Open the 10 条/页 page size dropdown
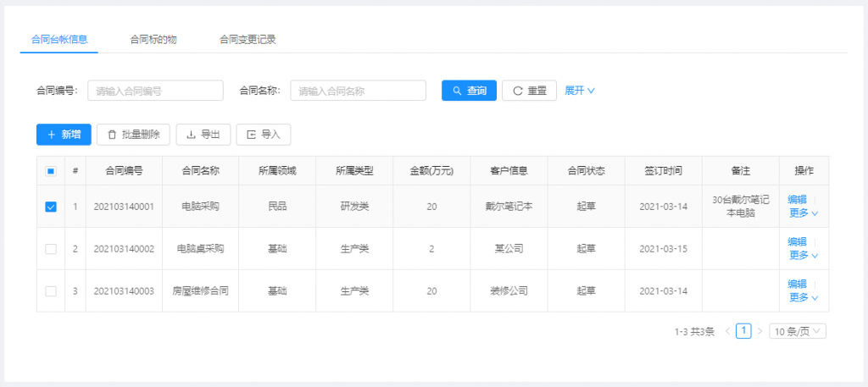This screenshot has height=387, width=868. 797,331
